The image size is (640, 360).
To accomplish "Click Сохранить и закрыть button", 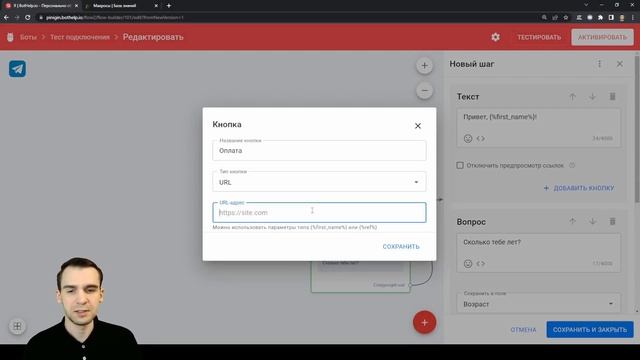I will [590, 329].
